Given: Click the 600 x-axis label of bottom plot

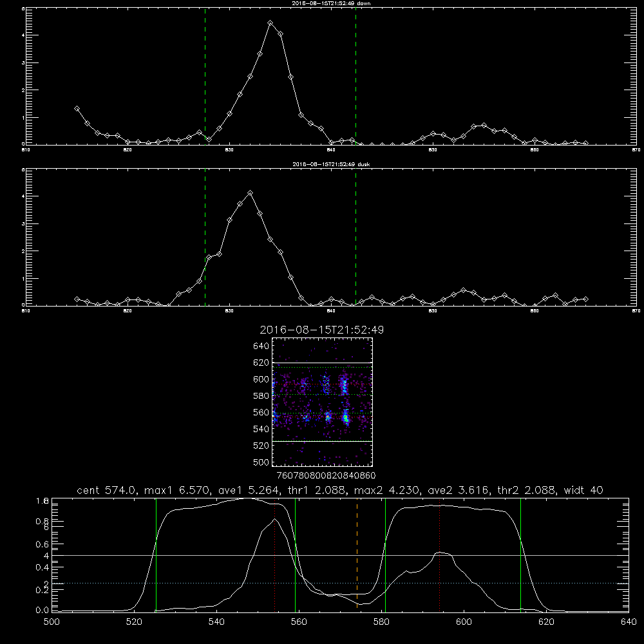Looking at the screenshot, I should pyautogui.click(x=464, y=622).
